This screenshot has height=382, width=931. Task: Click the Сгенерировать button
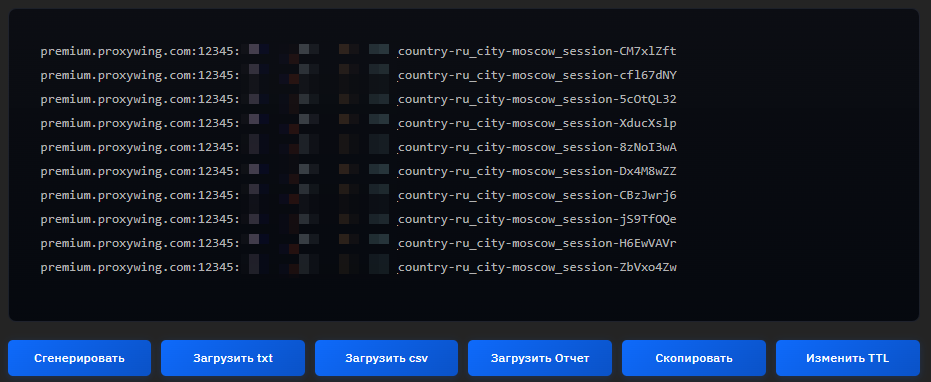tap(80, 358)
